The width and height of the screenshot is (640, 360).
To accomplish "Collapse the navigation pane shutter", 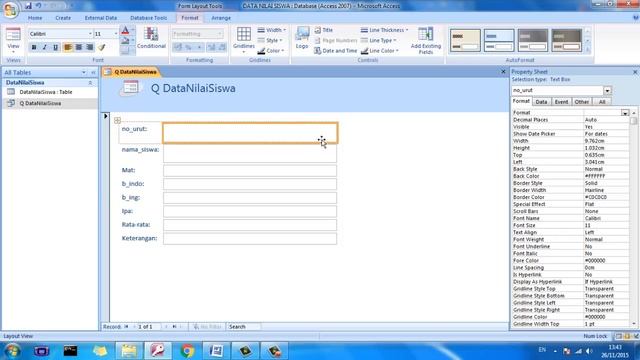I will [x=93, y=73].
